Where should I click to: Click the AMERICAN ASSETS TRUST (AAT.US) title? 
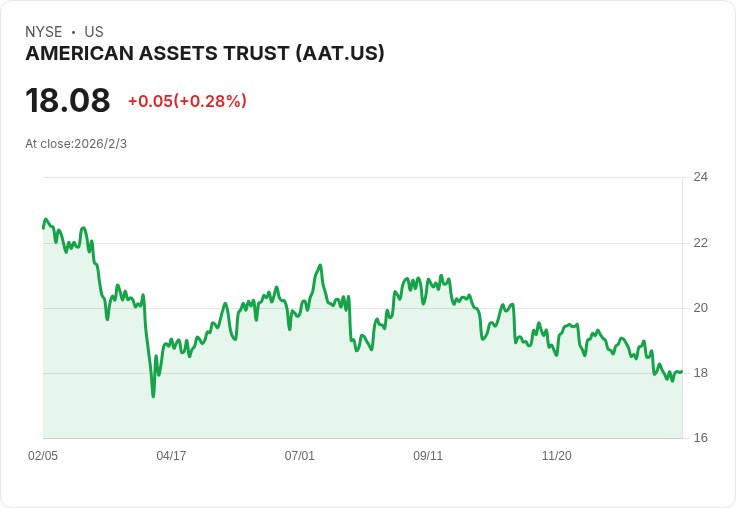coord(205,53)
